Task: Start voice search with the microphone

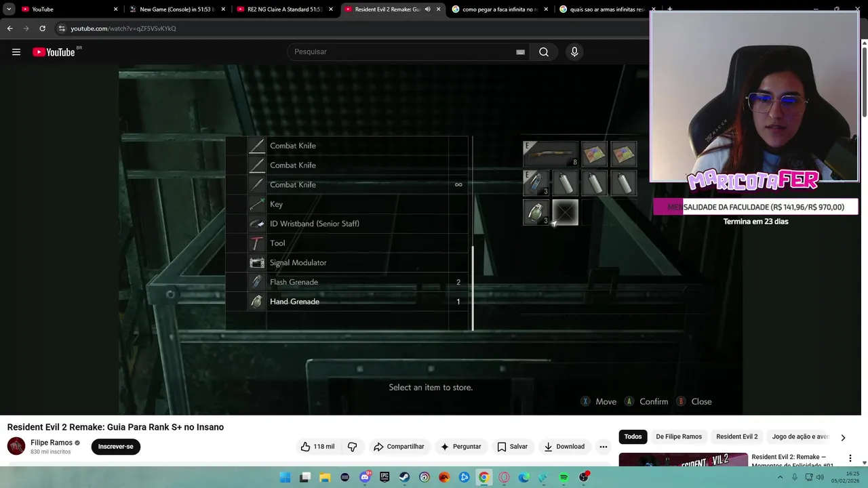Action: pos(574,52)
